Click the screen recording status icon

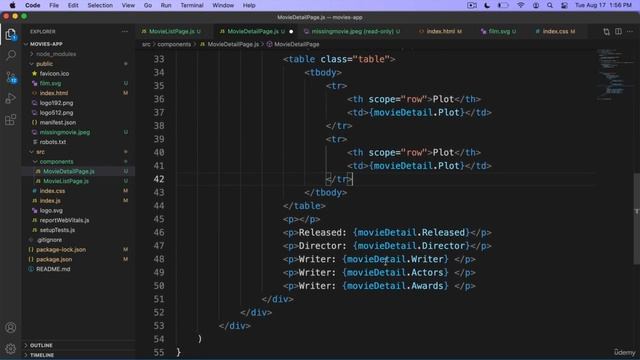(x=472, y=5)
